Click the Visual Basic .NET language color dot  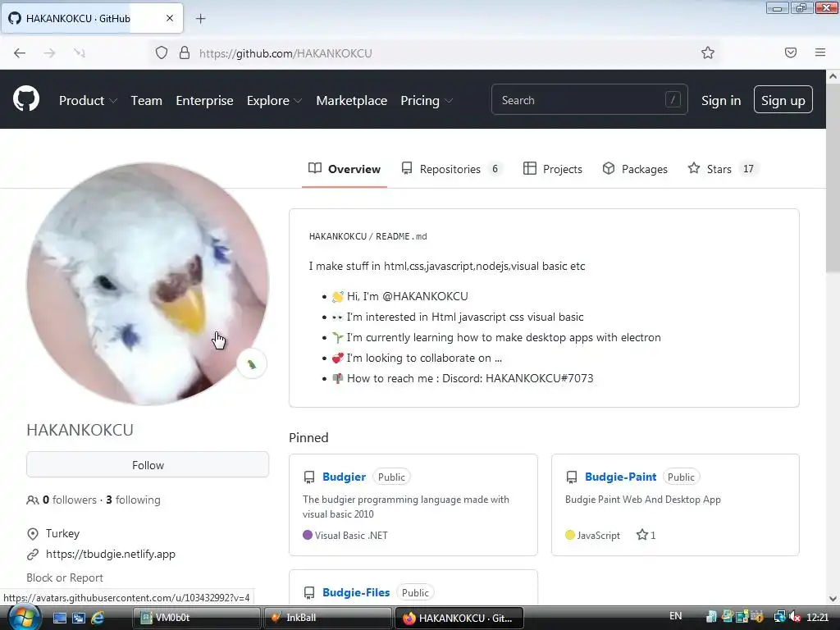(x=308, y=535)
